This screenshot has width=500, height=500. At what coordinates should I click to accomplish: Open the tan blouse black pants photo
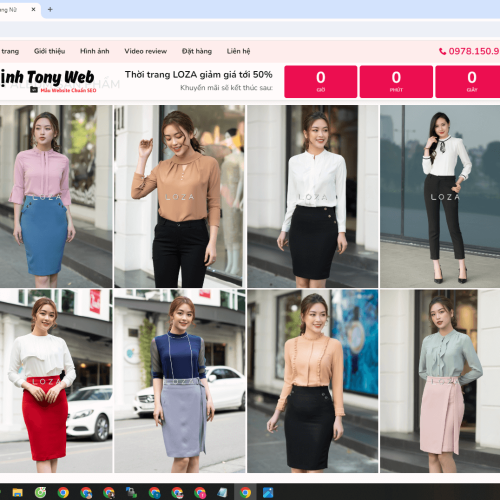[x=180, y=196]
